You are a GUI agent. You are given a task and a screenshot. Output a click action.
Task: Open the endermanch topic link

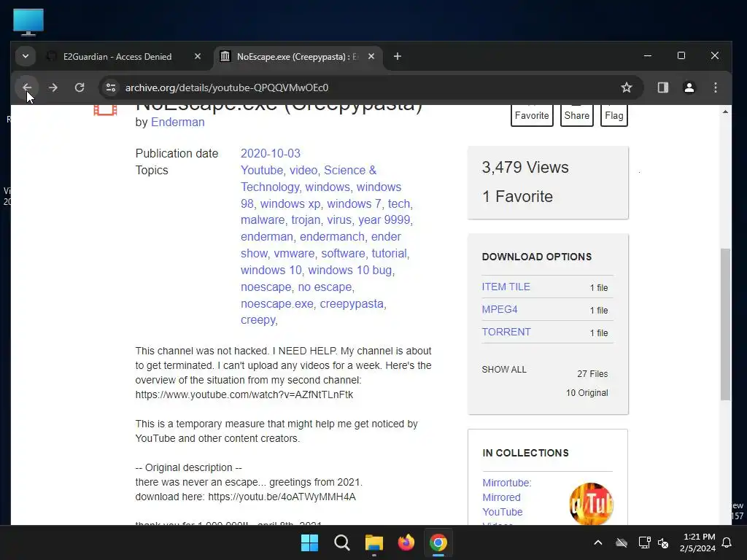(x=332, y=237)
